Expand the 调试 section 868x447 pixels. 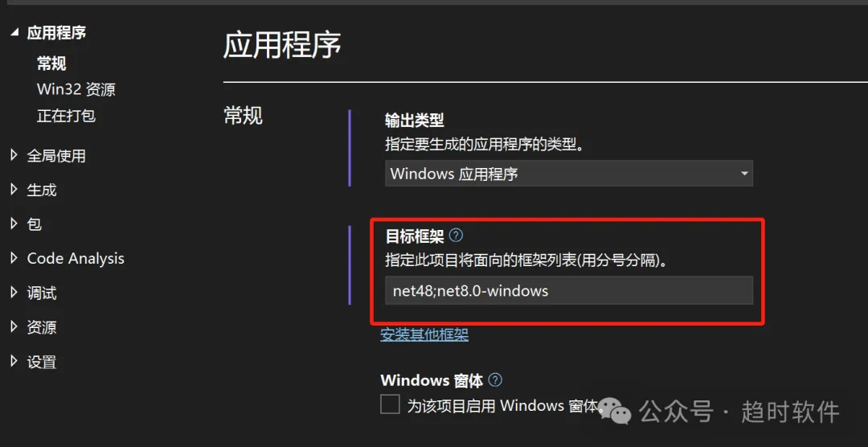coord(14,293)
